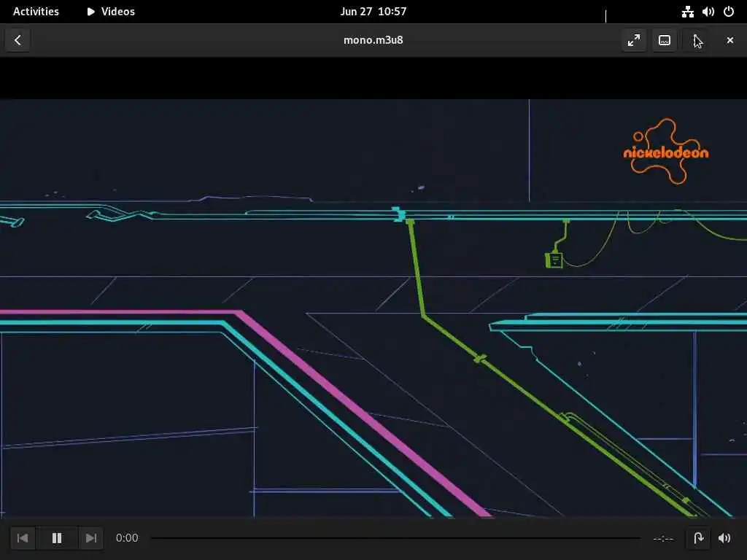Image resolution: width=747 pixels, height=560 pixels.
Task: Go back using the header back arrow
Action: tap(18, 40)
